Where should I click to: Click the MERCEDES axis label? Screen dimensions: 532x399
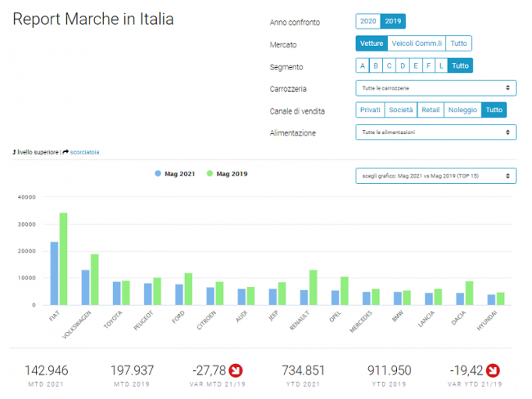(x=361, y=321)
